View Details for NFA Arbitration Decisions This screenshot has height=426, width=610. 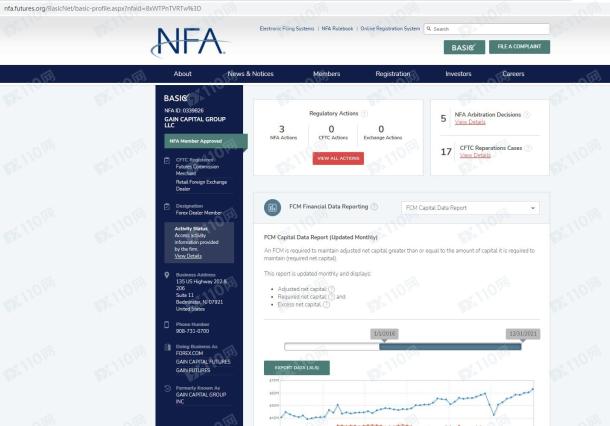tap(470, 122)
